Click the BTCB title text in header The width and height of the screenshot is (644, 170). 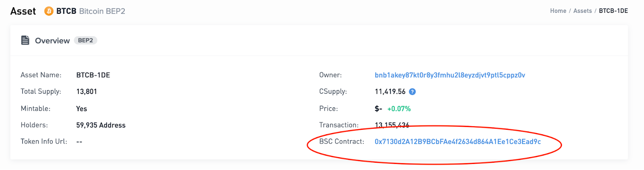66,11
